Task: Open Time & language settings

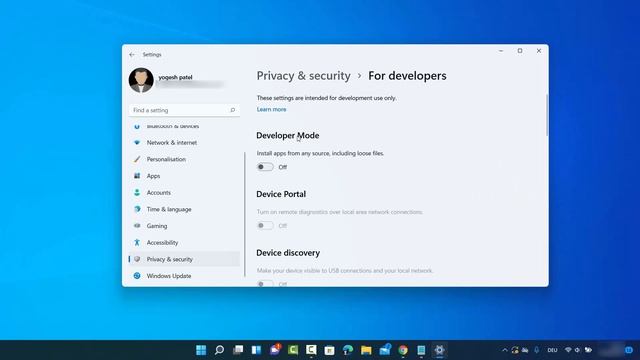Action: pos(184,209)
